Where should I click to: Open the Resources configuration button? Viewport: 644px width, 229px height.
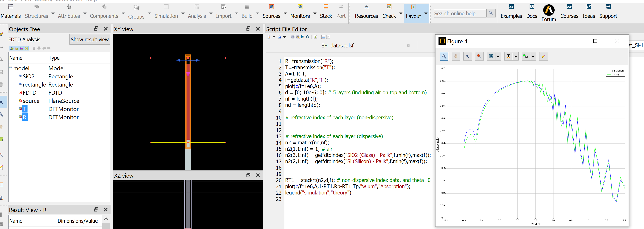point(366,12)
